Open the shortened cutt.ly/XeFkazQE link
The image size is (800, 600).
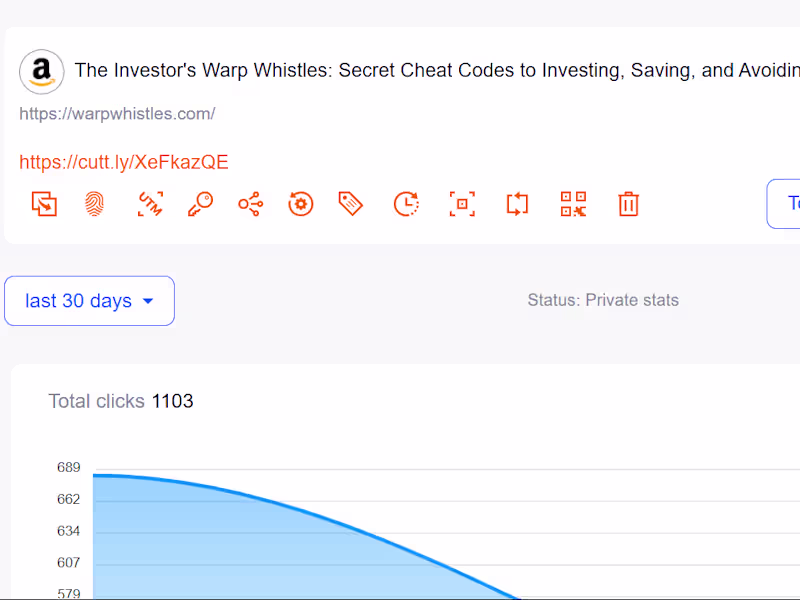(x=123, y=161)
